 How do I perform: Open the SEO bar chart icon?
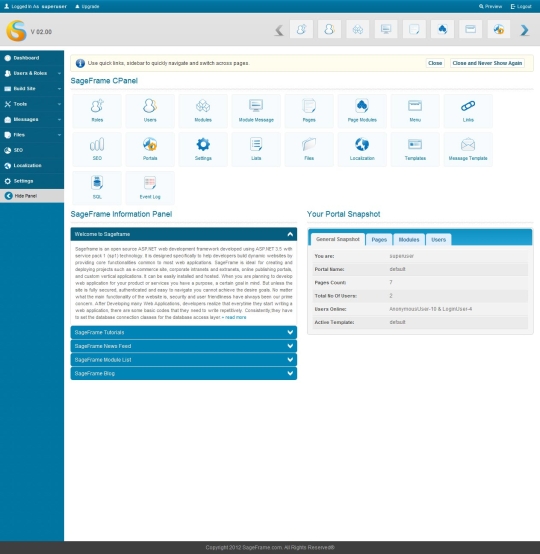(x=97, y=149)
